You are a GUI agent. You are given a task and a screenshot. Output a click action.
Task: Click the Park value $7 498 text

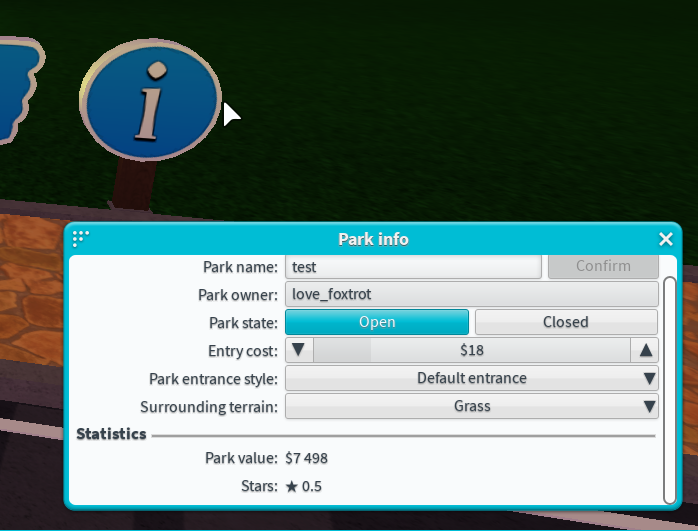click(x=306, y=458)
